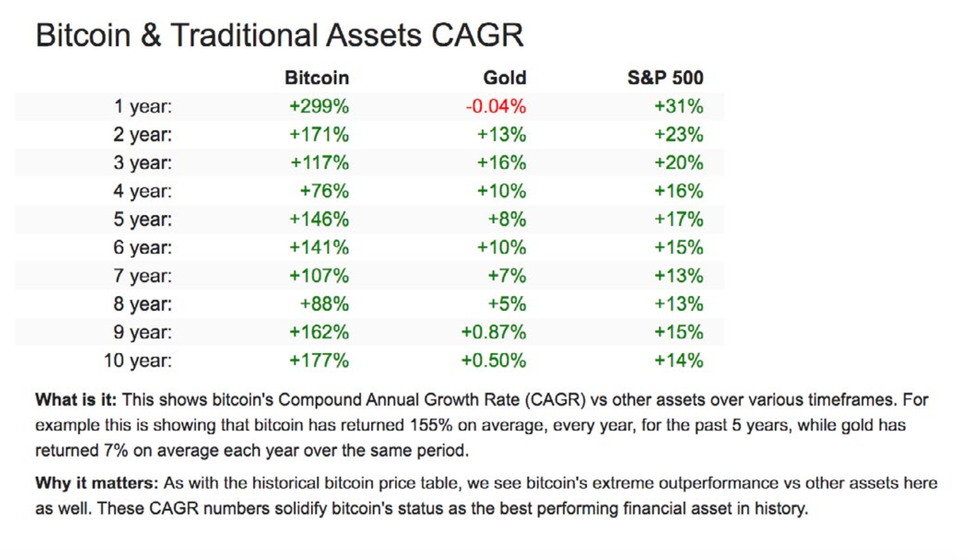Click the '1 year:' row label
The image size is (978, 560).
[142, 106]
